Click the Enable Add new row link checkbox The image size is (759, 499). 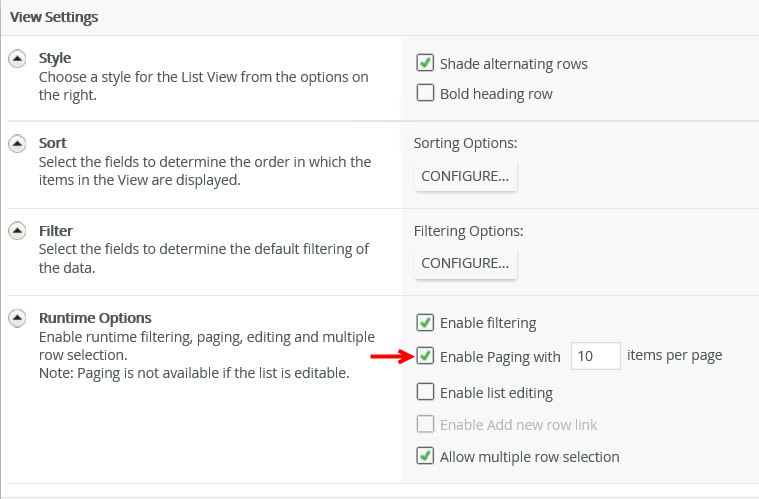[x=425, y=424]
